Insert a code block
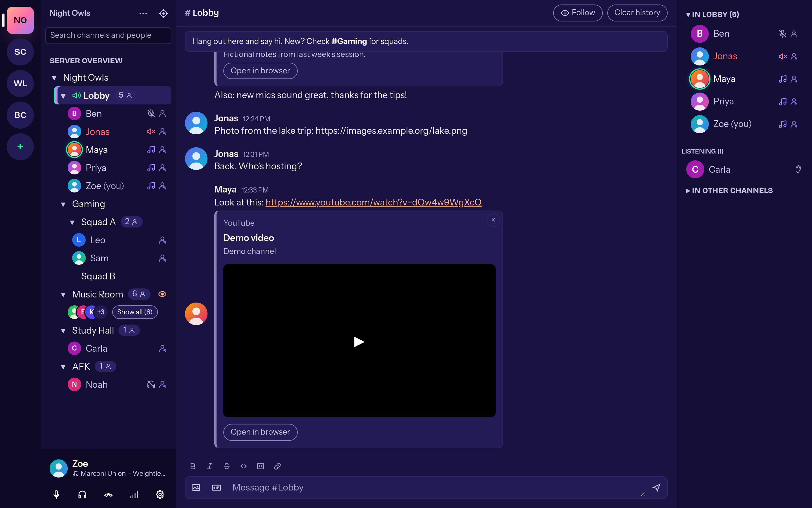812x508 pixels. point(261,466)
